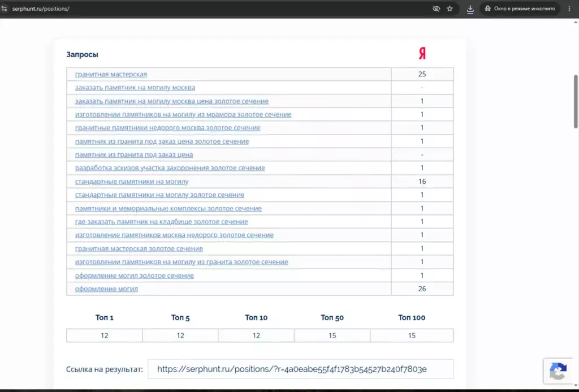Viewport: 579px width, 392px height.
Task: Open the browser downloads icon
Action: click(x=470, y=9)
